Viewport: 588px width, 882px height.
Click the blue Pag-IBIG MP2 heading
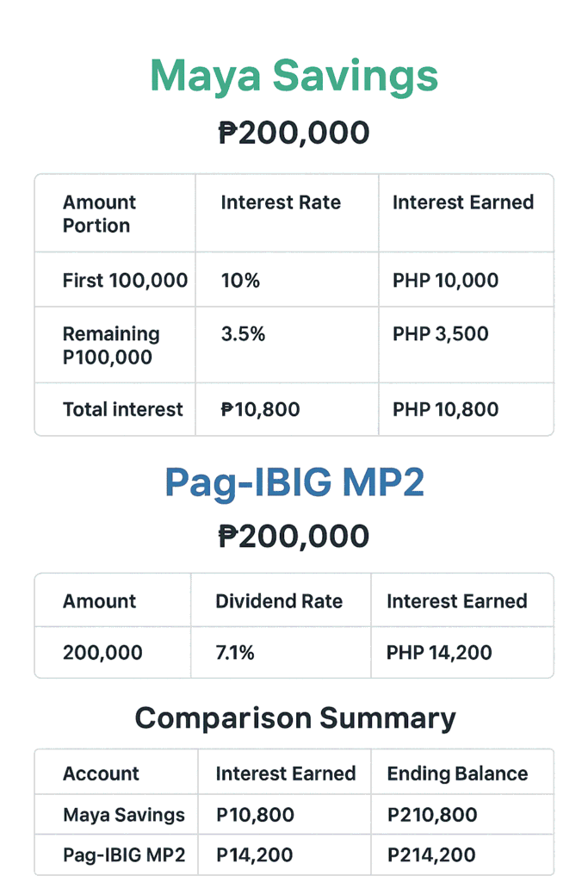click(x=294, y=483)
